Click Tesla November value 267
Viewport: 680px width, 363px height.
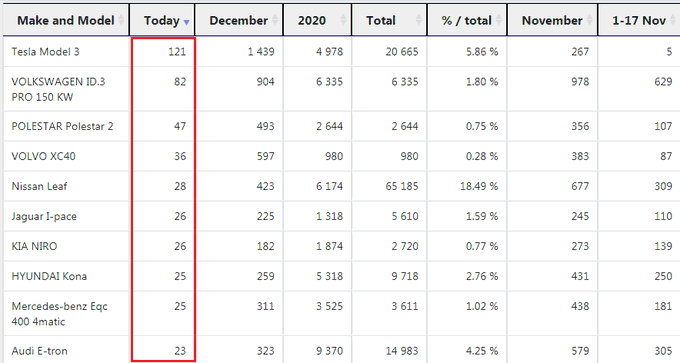[x=580, y=52]
